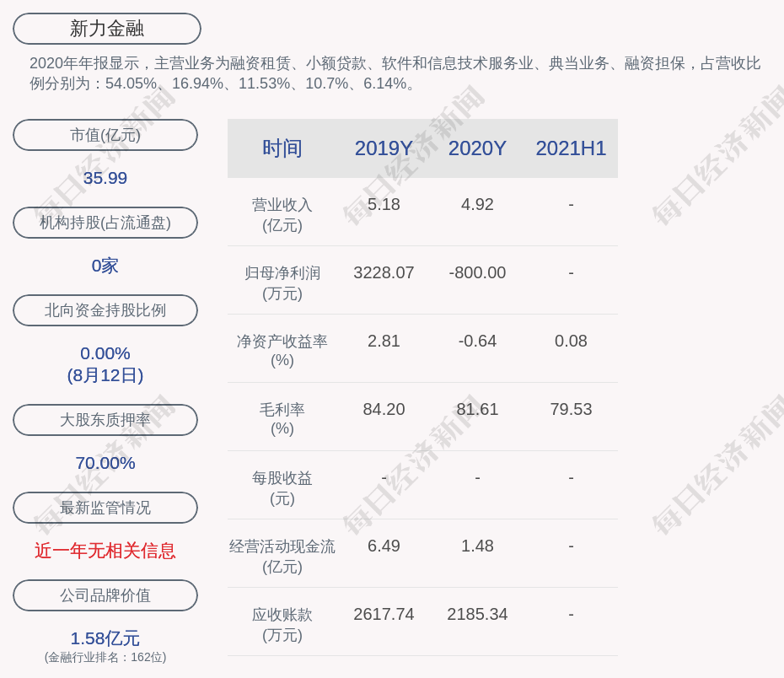Click the 毛利率(%) row label
The height and width of the screenshot is (678, 784).
(282, 419)
